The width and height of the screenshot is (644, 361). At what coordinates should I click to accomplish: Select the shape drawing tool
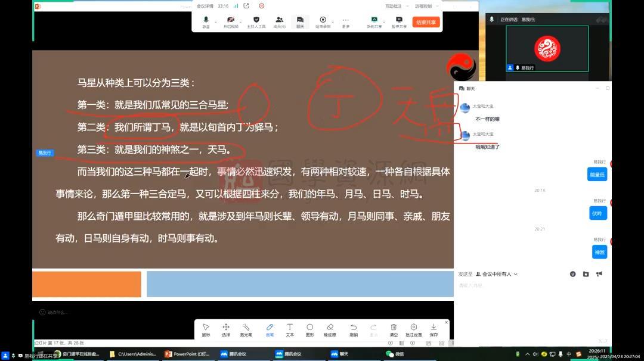309,328
